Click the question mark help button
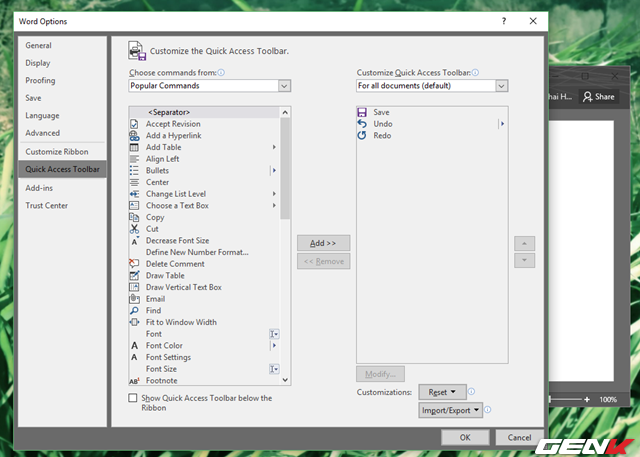640x457 pixels. [504, 21]
